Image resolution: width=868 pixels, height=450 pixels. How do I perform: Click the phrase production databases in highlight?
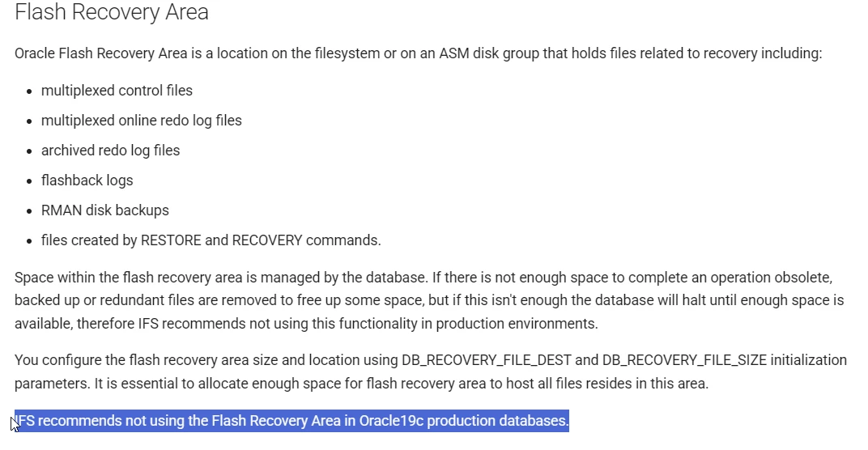(498, 421)
